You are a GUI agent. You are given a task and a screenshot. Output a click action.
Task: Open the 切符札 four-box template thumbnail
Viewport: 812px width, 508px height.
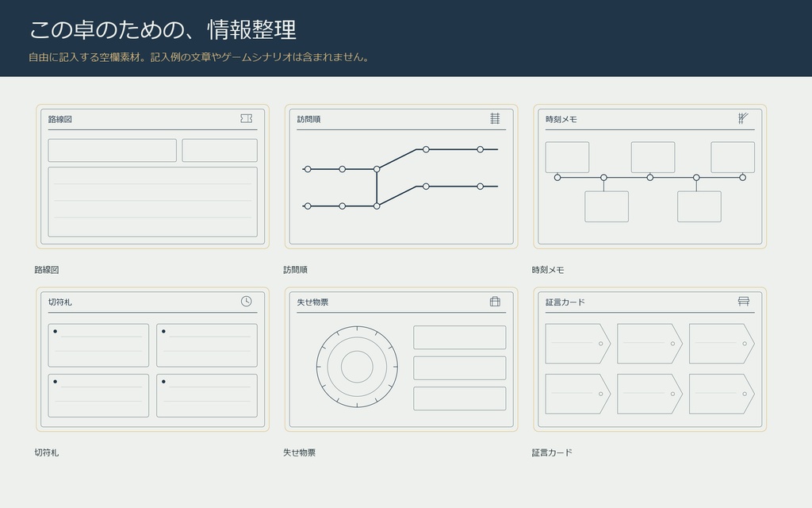153,360
